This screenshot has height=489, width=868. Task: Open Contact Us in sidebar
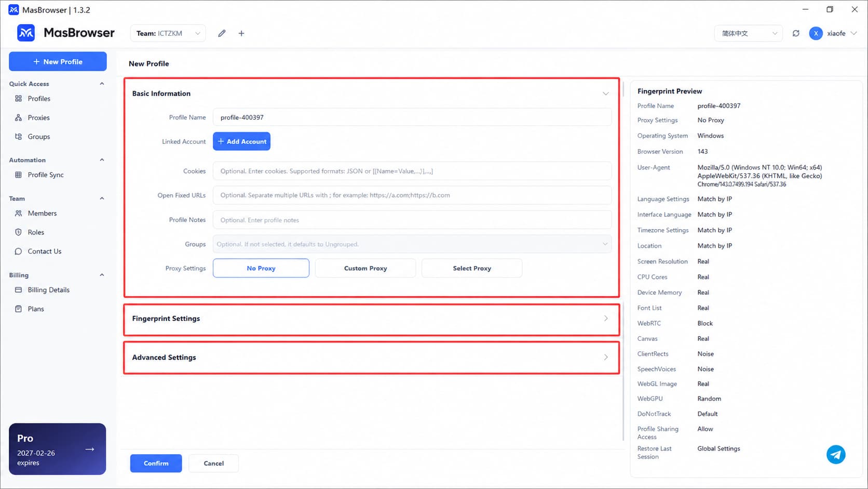(x=45, y=252)
